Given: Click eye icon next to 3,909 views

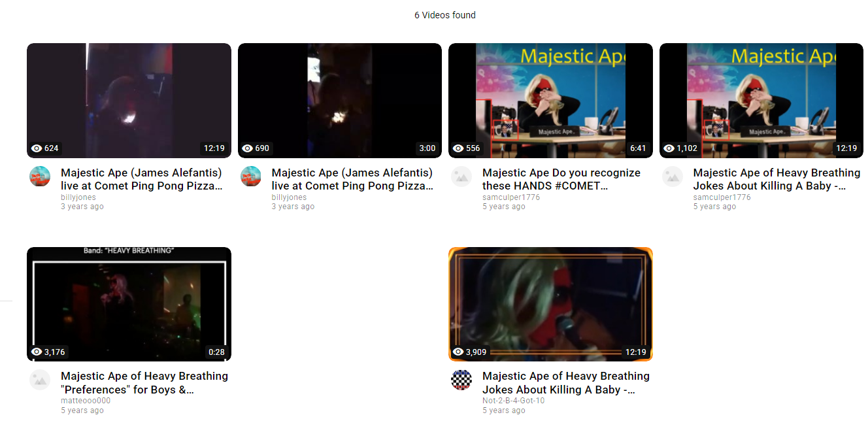Looking at the screenshot, I should [x=458, y=352].
